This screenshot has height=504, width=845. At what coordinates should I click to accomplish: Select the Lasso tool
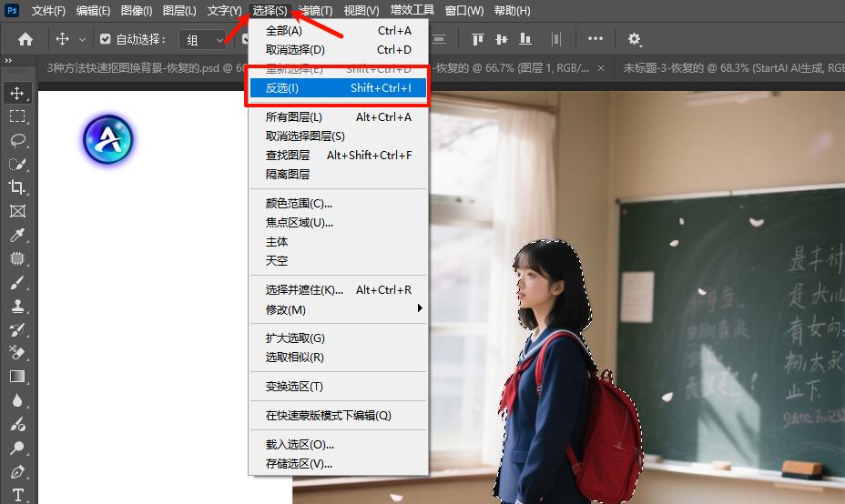click(x=17, y=140)
